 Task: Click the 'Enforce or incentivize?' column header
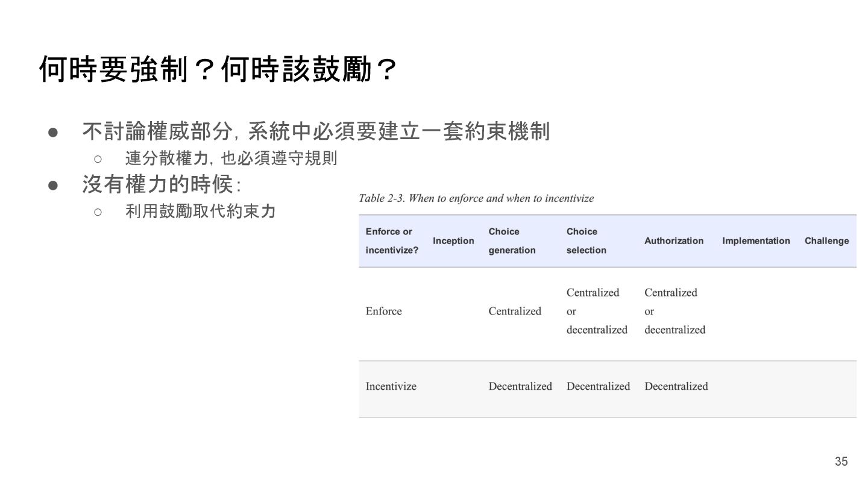coord(392,241)
